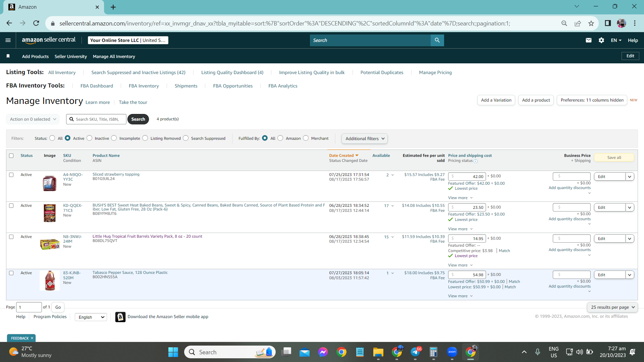Image resolution: width=644 pixels, height=362 pixels.
Task: Open Edit dropdown arrow for Tabasco row
Action: pyautogui.click(x=630, y=275)
